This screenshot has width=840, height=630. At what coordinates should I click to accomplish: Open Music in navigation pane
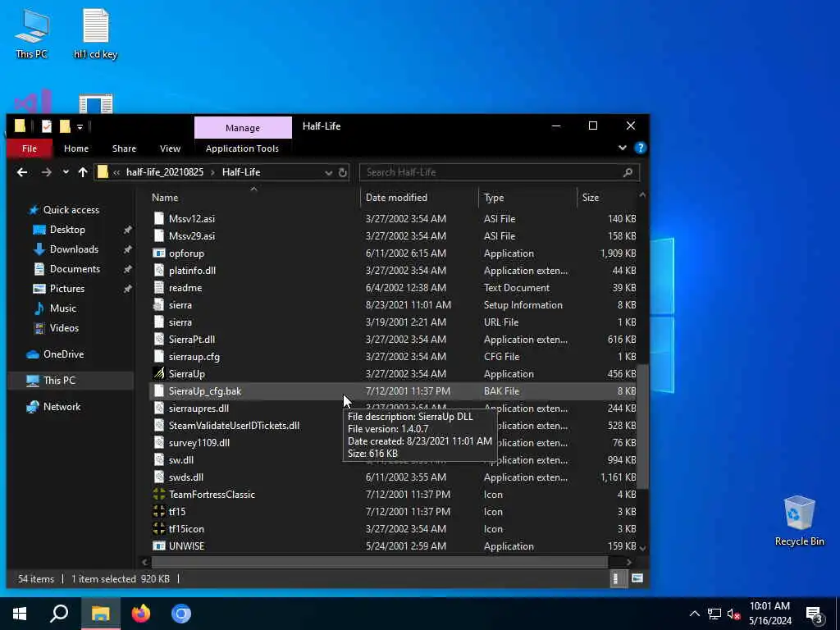(x=62, y=308)
